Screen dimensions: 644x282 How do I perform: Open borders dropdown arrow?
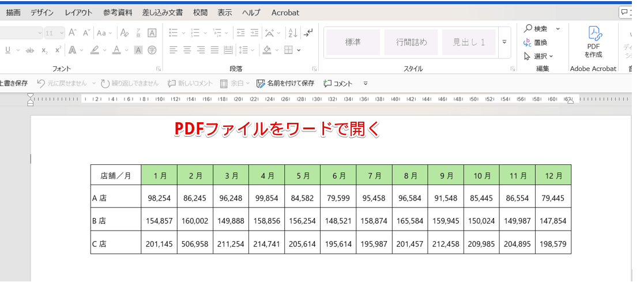(299, 50)
